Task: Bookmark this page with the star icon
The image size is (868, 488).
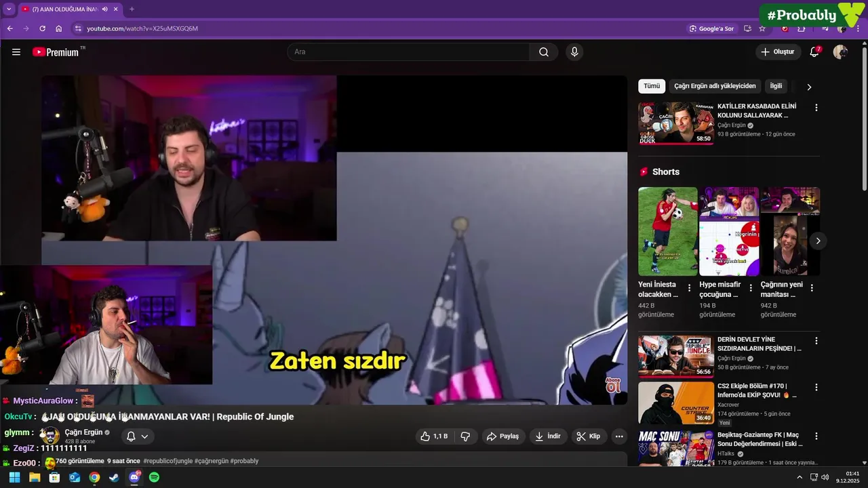Action: (x=762, y=28)
